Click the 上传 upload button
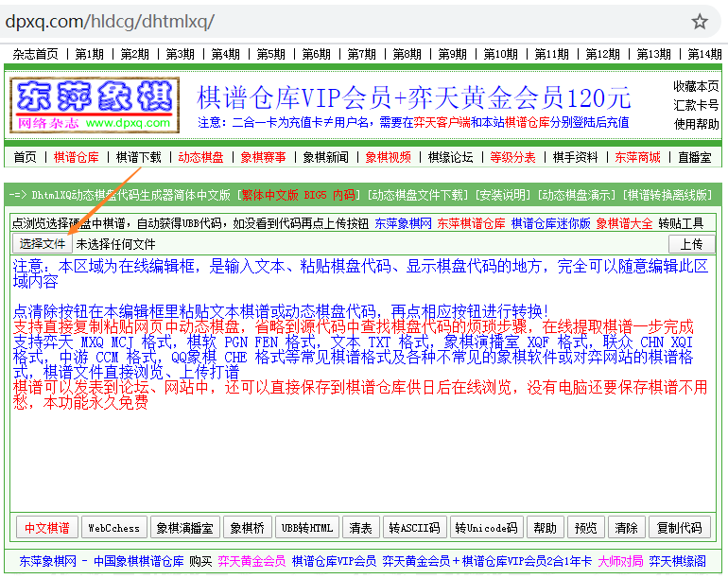Image resolution: width=728 pixels, height=579 pixels. (x=692, y=244)
